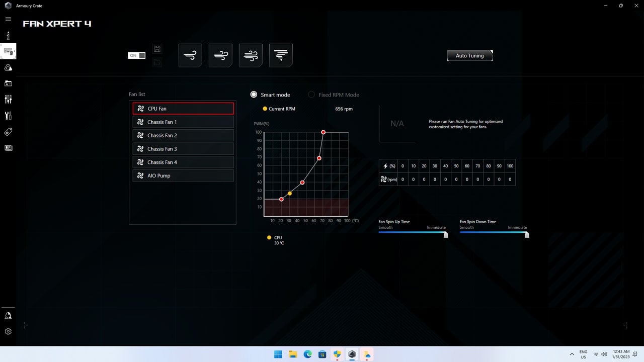Open Windows Security shield in taskbar
644x362 pixels.
point(337,354)
